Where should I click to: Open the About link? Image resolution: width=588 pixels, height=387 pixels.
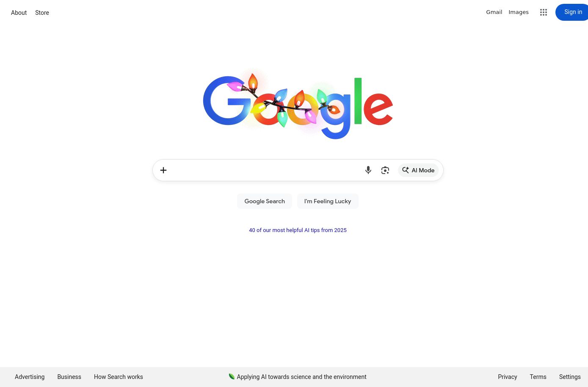click(19, 13)
